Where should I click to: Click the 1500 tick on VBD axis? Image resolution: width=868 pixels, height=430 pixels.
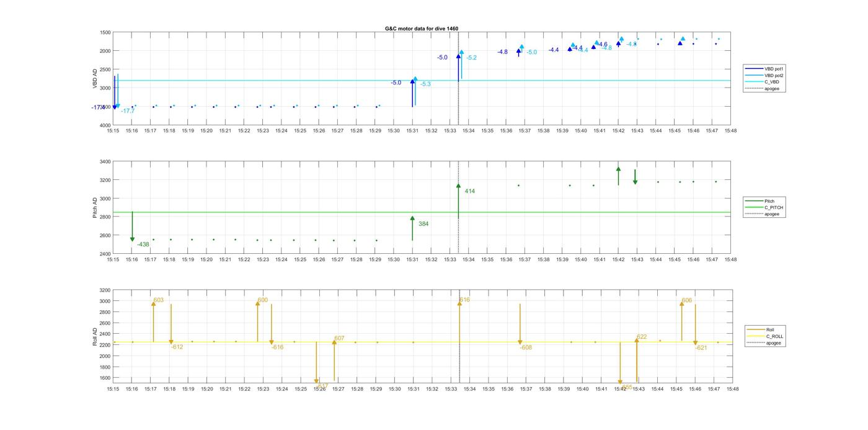pos(105,32)
